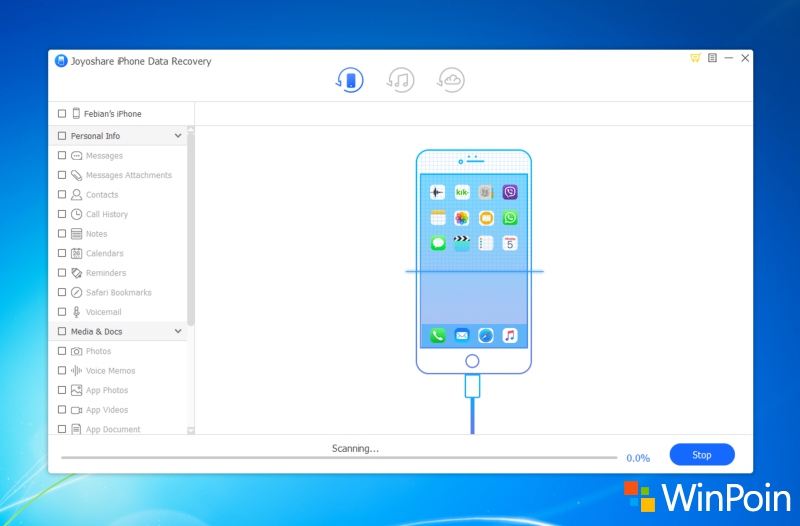Select Recover from iDevice mode icon
Viewport: 800px width, 526px height.
[349, 81]
